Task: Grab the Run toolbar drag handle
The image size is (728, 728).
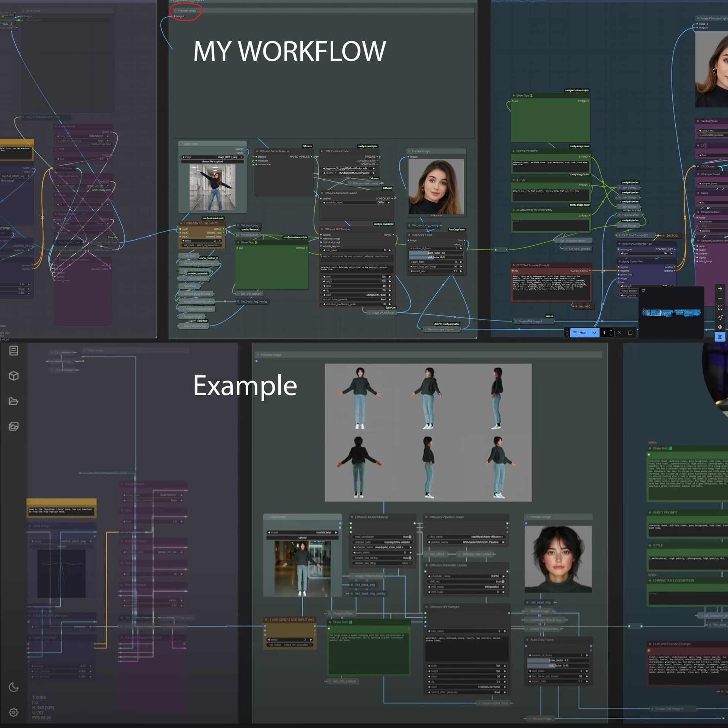Action: coord(567,333)
